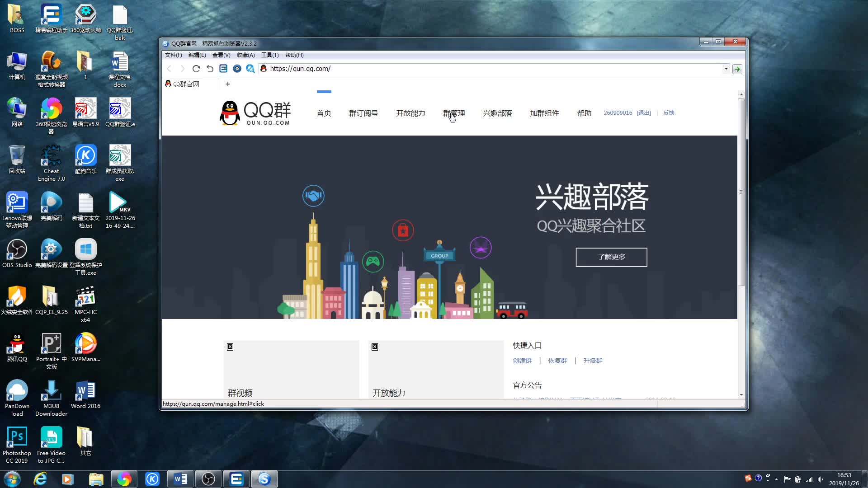
Task: Open Word 2016 desktop shortcut
Action: click(x=86, y=394)
